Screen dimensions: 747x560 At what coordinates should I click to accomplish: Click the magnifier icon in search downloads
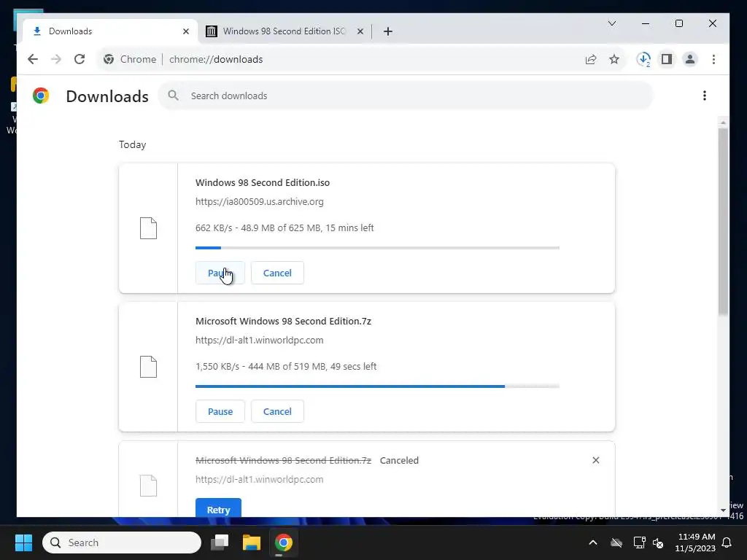[x=174, y=96]
